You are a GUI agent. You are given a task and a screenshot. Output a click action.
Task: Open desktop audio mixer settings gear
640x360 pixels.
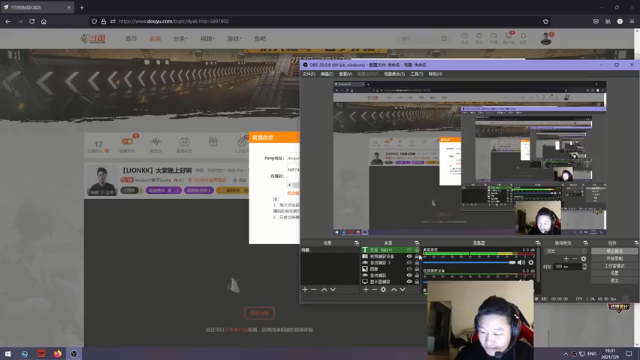531,262
